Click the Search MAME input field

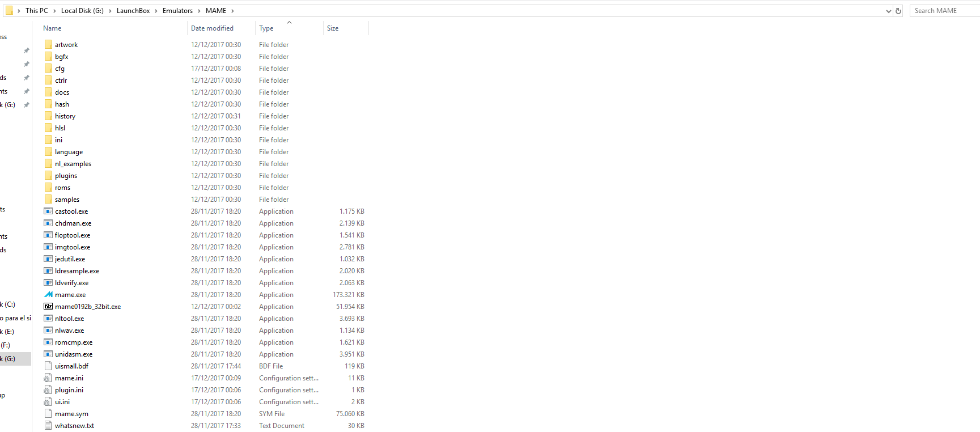click(945, 11)
